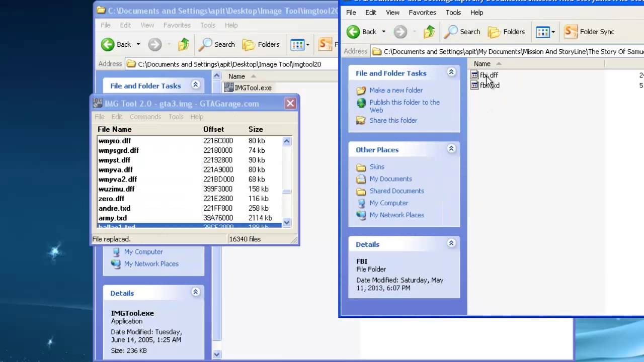Viewport: 644px width, 362px height.
Task: Open My Computer in FBI window Other Places
Action: click(x=388, y=203)
